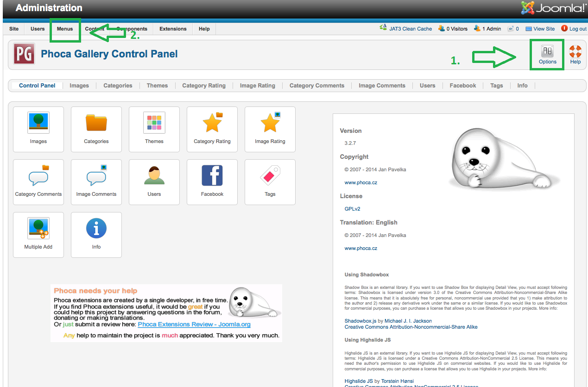Open the Images panel icon
Viewport: 588px width, 387px height.
point(38,124)
